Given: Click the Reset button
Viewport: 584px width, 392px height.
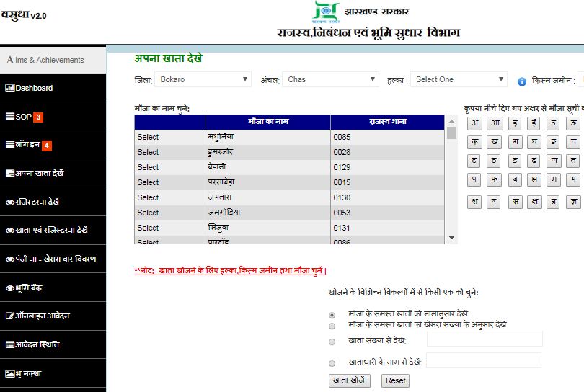Looking at the screenshot, I should pyautogui.click(x=395, y=380).
